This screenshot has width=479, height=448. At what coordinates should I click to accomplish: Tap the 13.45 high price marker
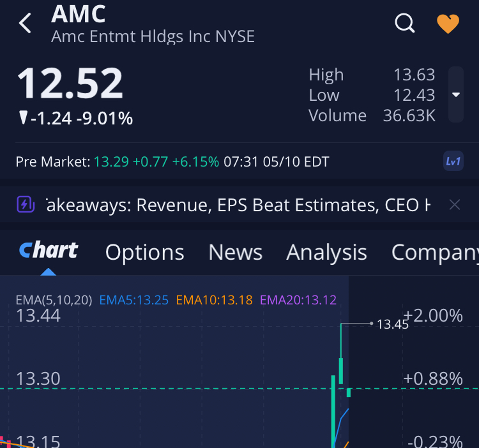[392, 324]
